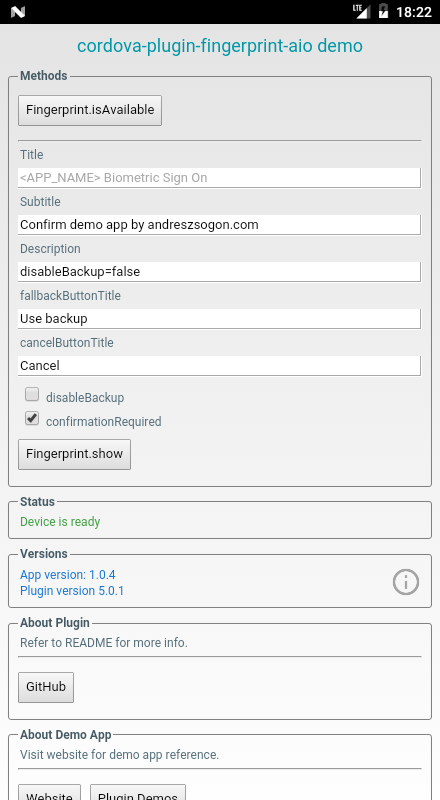Viewport: 440px width, 800px height.
Task: Check the disableBackup checkbox
Action: coord(32,394)
